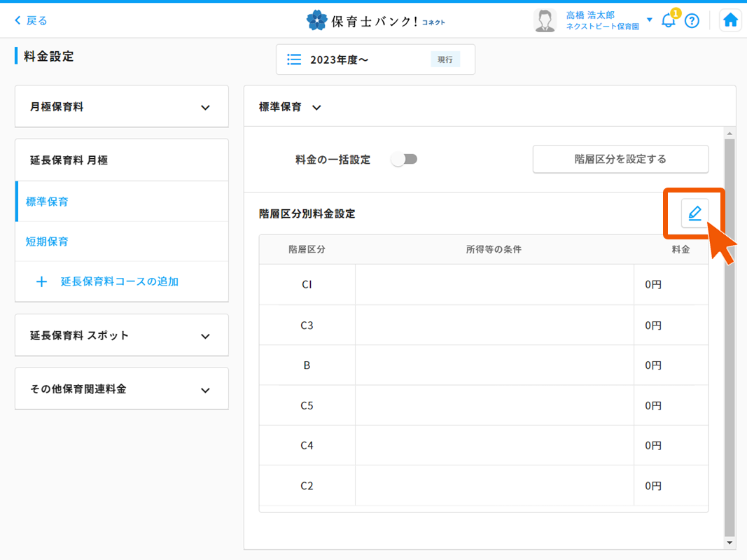747x560 pixels.
Task: Open help using the question mark icon
Action: click(692, 20)
